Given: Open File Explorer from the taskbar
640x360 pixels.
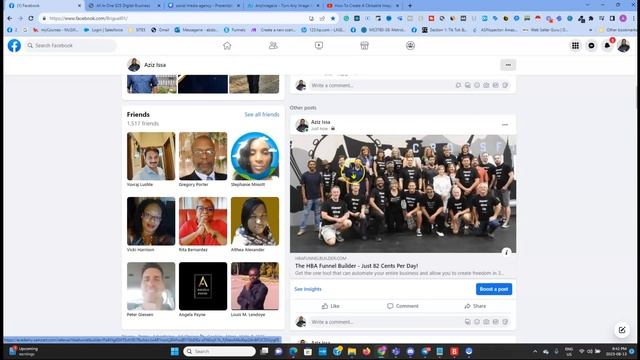Looking at the screenshot, I should (352, 351).
